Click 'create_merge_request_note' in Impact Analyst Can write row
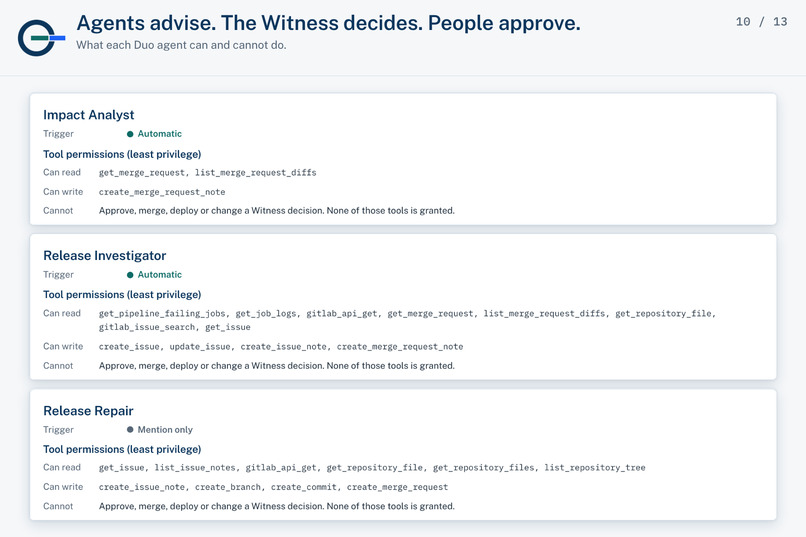806x537 pixels. point(162,192)
